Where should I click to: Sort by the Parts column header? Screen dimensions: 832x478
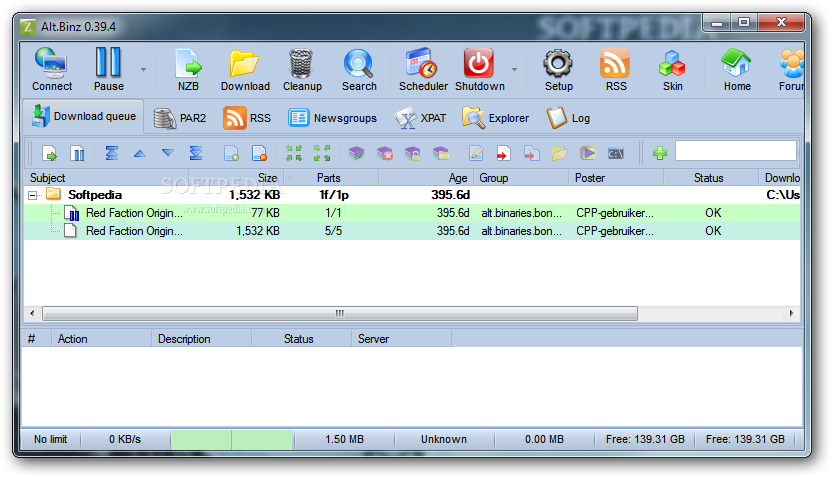point(331,178)
